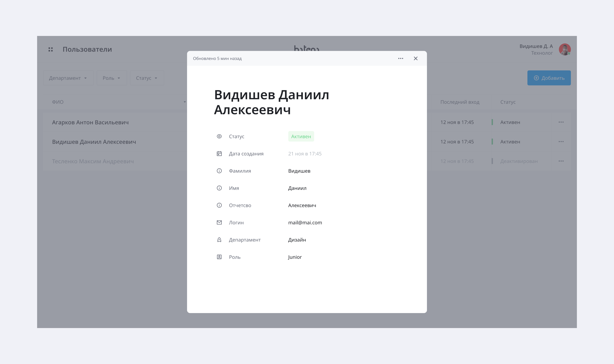This screenshot has width=614, height=364.
Task: Click the eye icon next to Статус
Action: (219, 136)
